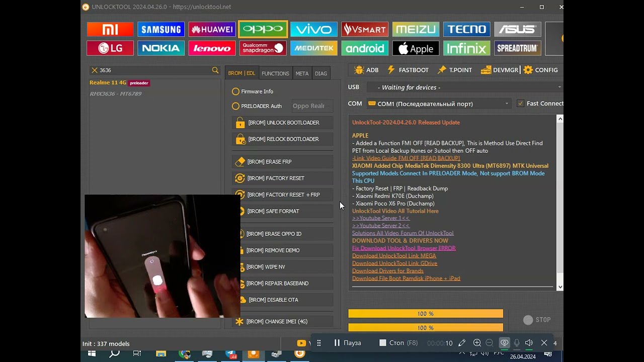The image size is (644, 362).
Task: Toggle the Fast Connect checkbox
Action: point(521,104)
